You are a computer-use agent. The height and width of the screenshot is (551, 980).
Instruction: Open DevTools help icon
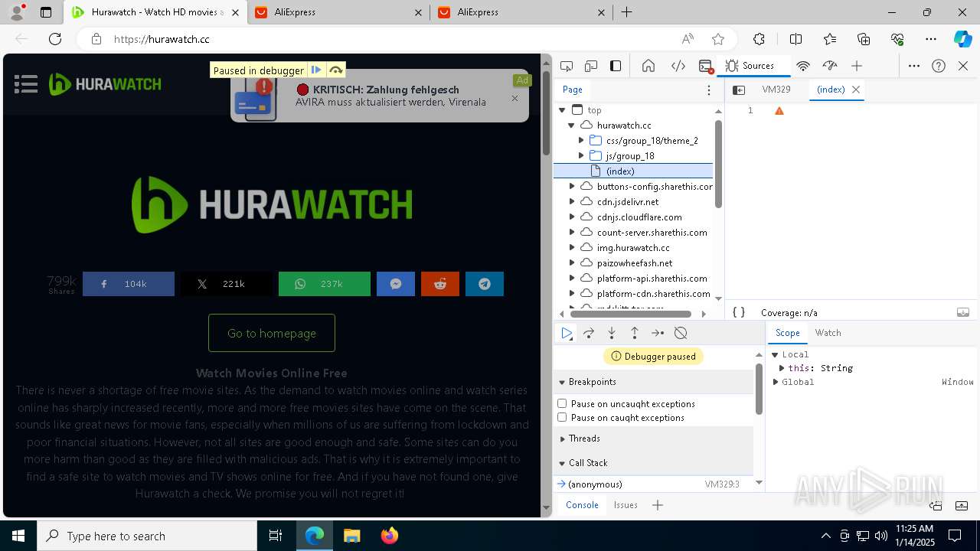(939, 66)
